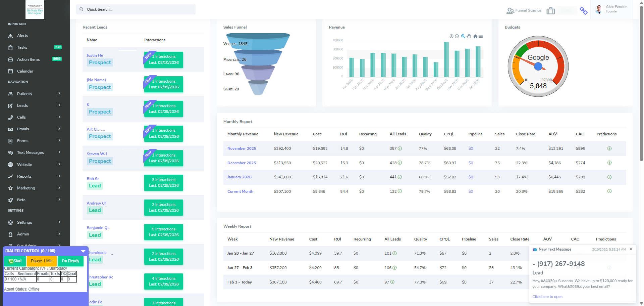Click the purple chain link icon in header

tap(583, 11)
